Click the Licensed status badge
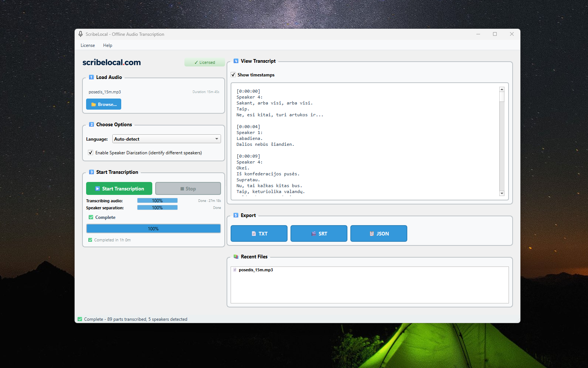The width and height of the screenshot is (588, 368). [205, 62]
